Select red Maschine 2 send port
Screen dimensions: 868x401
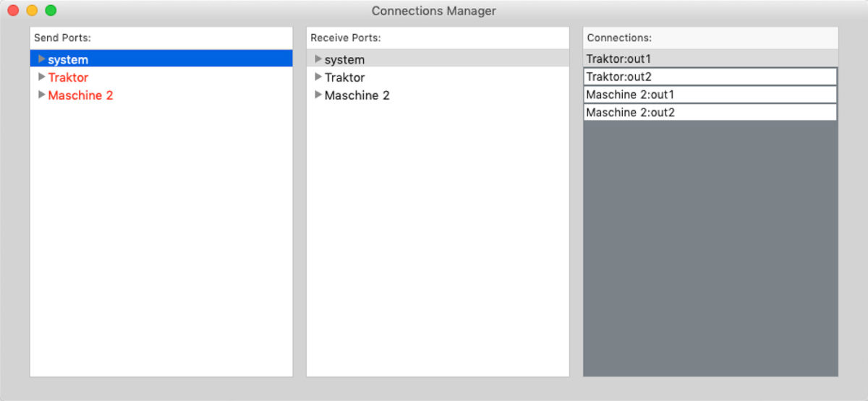click(80, 95)
